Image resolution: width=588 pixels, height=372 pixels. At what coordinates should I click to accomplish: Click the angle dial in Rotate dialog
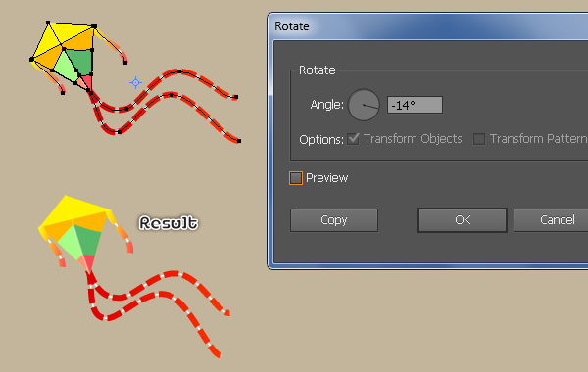point(364,105)
